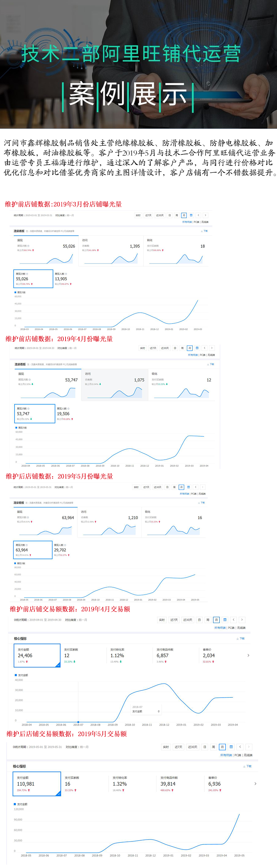
Task: Click 近30天 button in May transaction panel
Action: coord(193,747)
